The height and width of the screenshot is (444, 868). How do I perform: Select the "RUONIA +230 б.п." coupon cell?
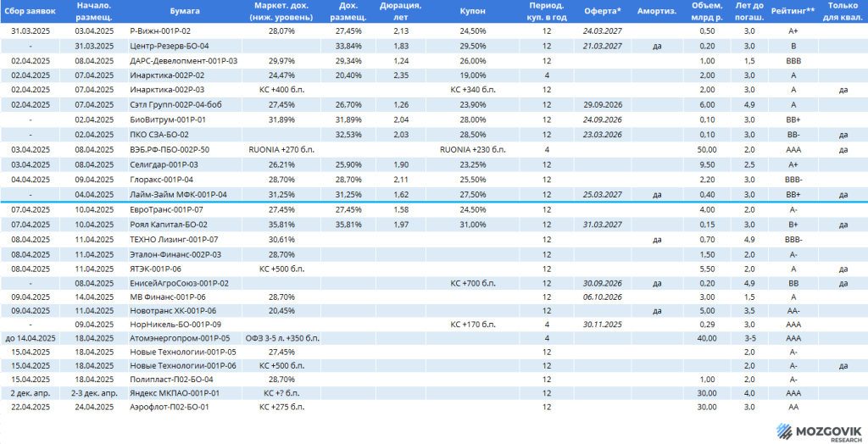coord(473,149)
